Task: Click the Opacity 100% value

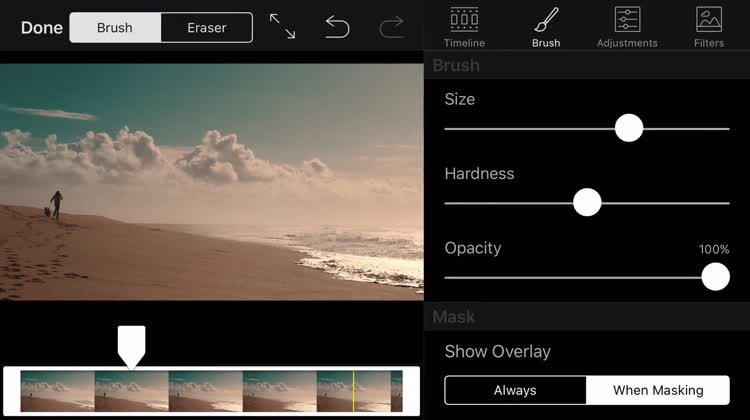Action: (x=714, y=249)
